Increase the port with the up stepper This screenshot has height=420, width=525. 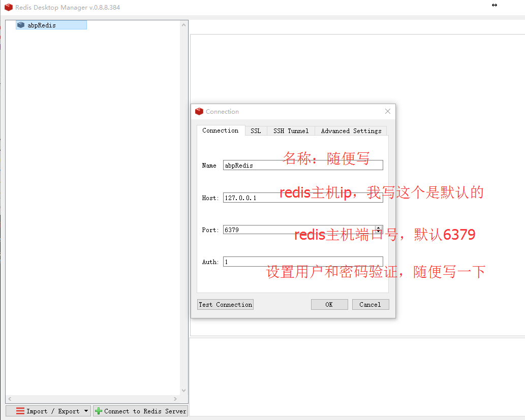pyautogui.click(x=379, y=228)
